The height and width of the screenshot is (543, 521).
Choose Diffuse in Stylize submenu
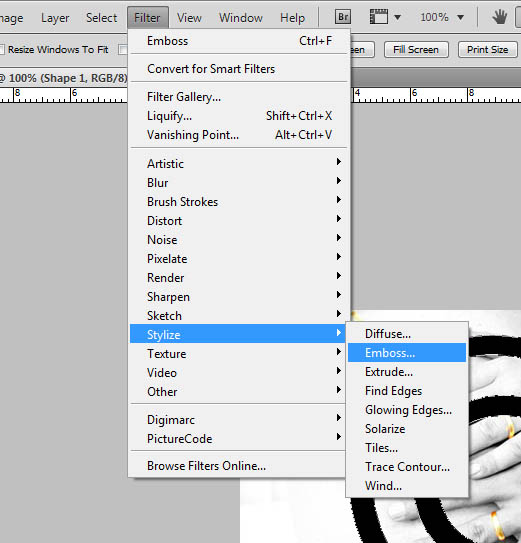407,334
